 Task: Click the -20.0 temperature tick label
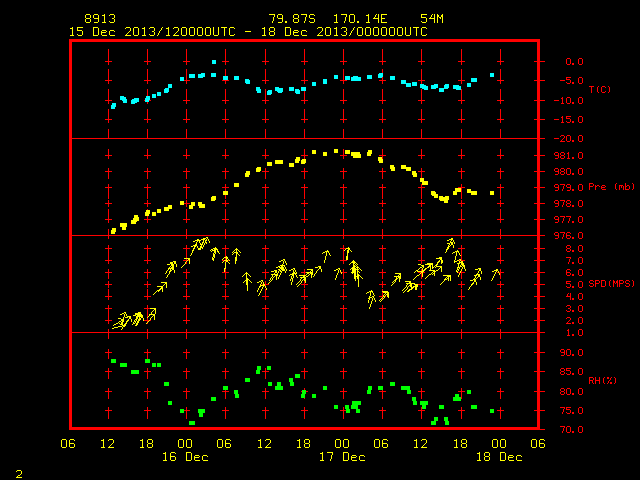(569, 139)
